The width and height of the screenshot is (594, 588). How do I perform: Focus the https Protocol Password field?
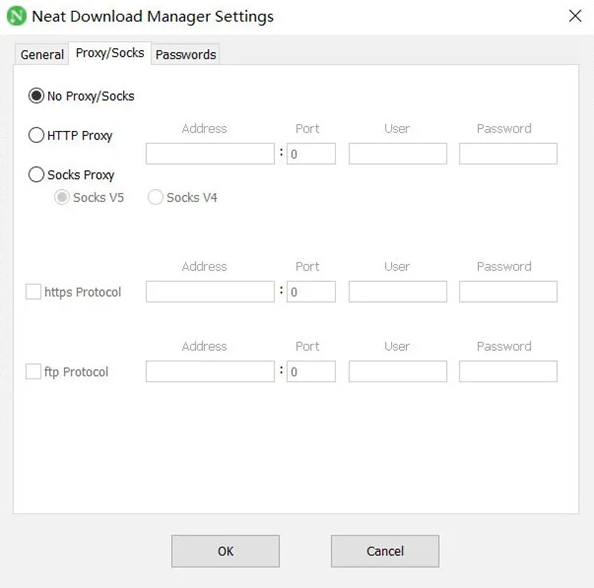coord(508,292)
